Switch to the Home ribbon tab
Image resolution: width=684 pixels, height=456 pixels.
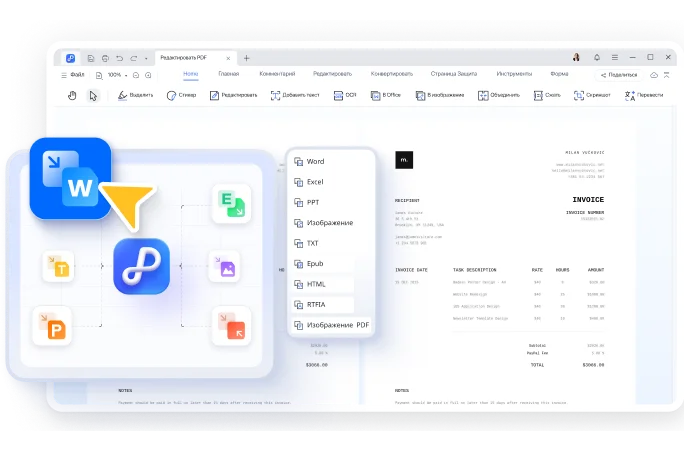[x=191, y=74]
